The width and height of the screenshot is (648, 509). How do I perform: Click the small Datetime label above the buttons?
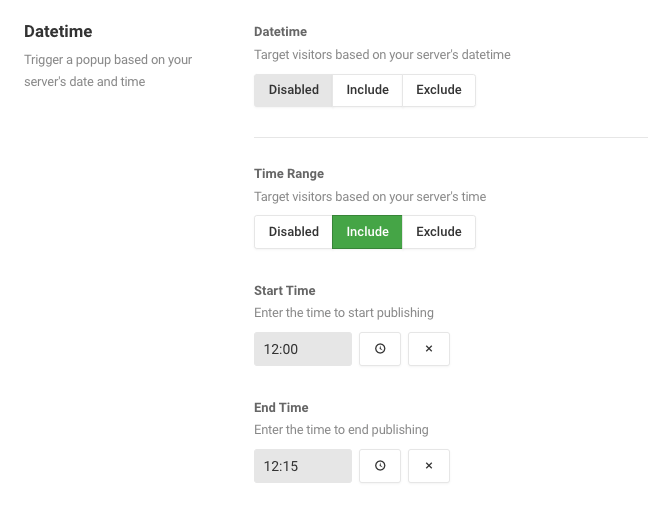pos(281,31)
